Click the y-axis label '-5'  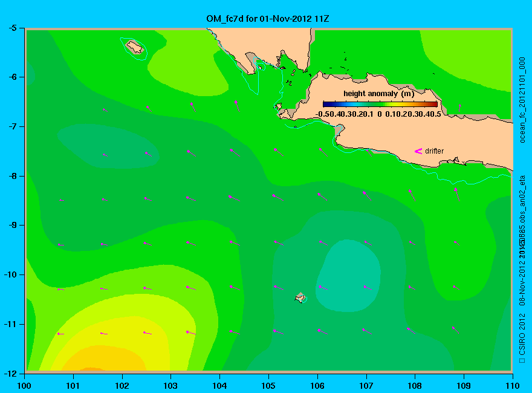pos(12,28)
